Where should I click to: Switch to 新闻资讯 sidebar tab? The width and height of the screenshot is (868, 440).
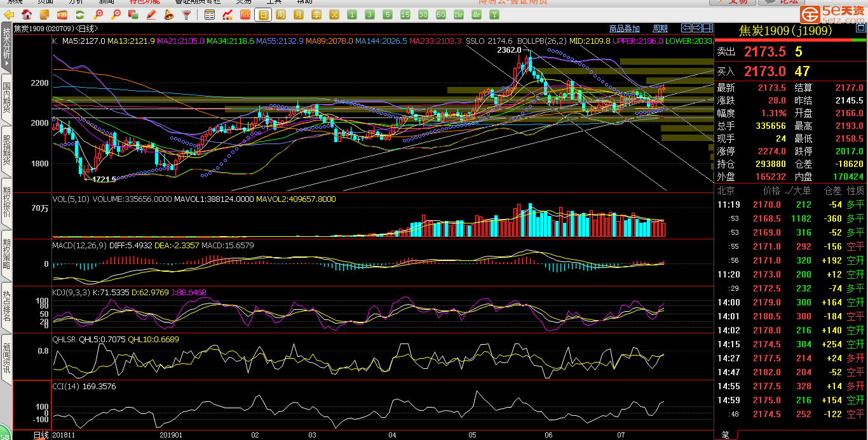coord(6,359)
